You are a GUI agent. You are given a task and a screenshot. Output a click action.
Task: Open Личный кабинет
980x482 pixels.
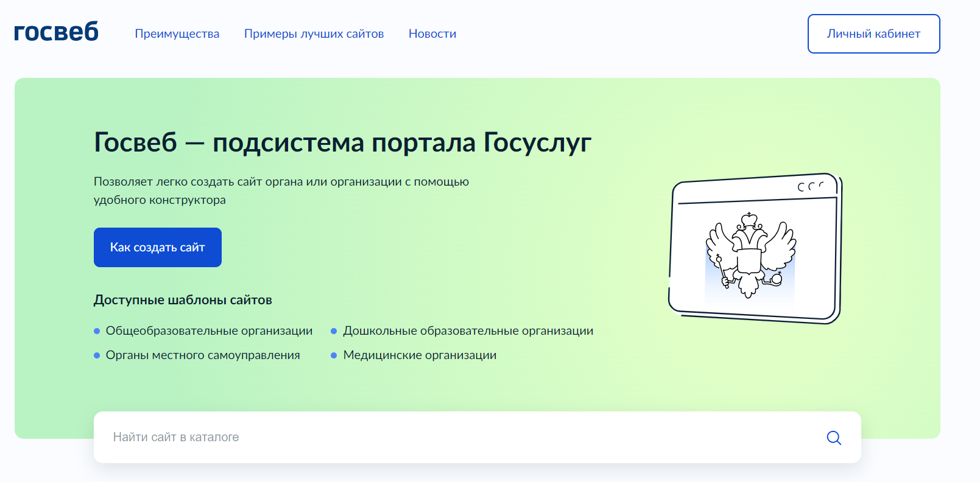[x=873, y=34]
